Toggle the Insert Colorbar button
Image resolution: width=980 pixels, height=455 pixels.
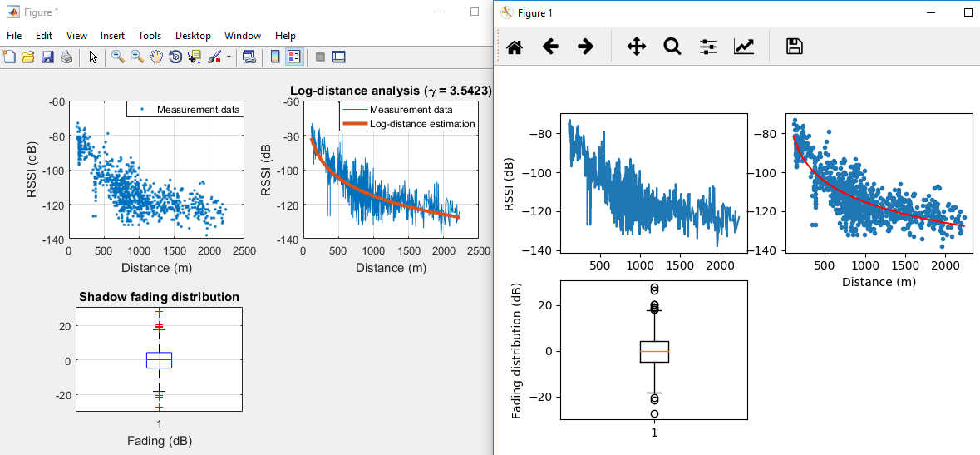coord(275,57)
